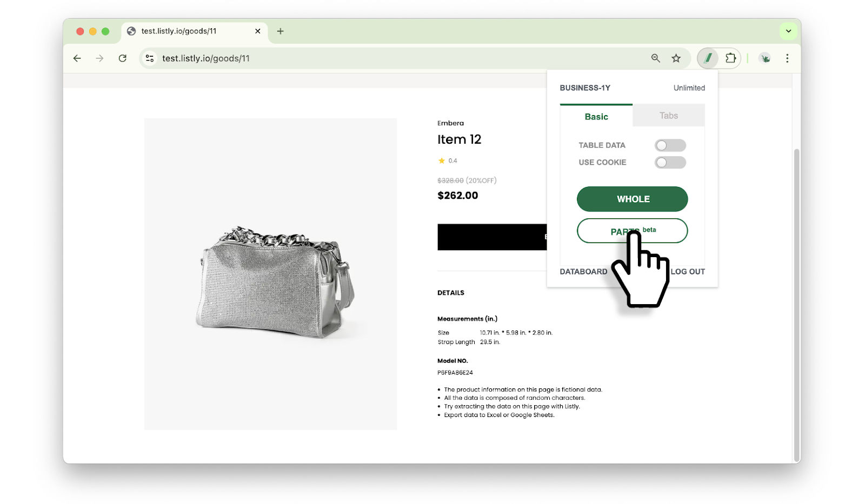Reload the current page

click(123, 58)
